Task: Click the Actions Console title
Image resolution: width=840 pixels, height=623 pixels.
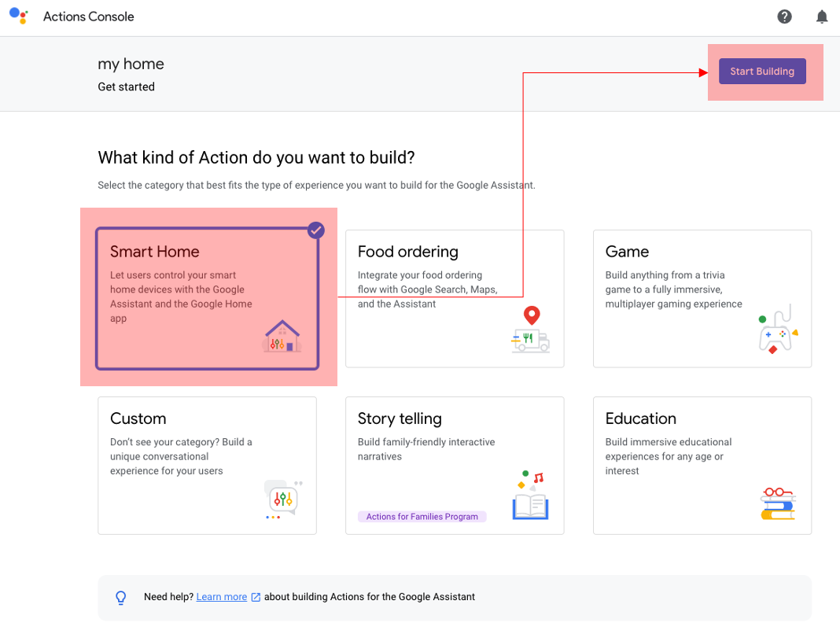Action: pyautogui.click(x=88, y=17)
